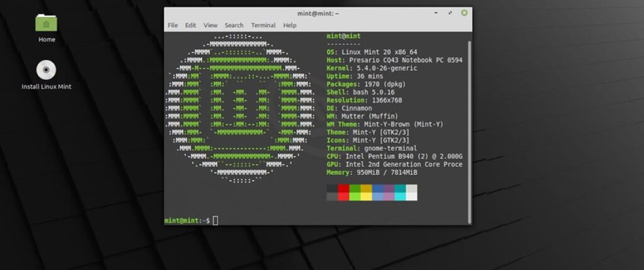
Task: Click the 'GPU: Intel 2nd Generation' line
Action: click(394, 164)
